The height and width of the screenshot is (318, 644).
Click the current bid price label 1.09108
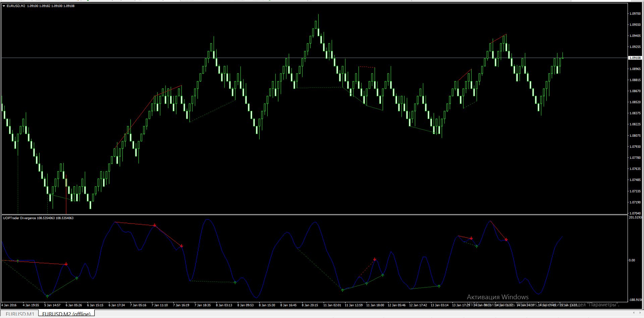pyautogui.click(x=635, y=58)
